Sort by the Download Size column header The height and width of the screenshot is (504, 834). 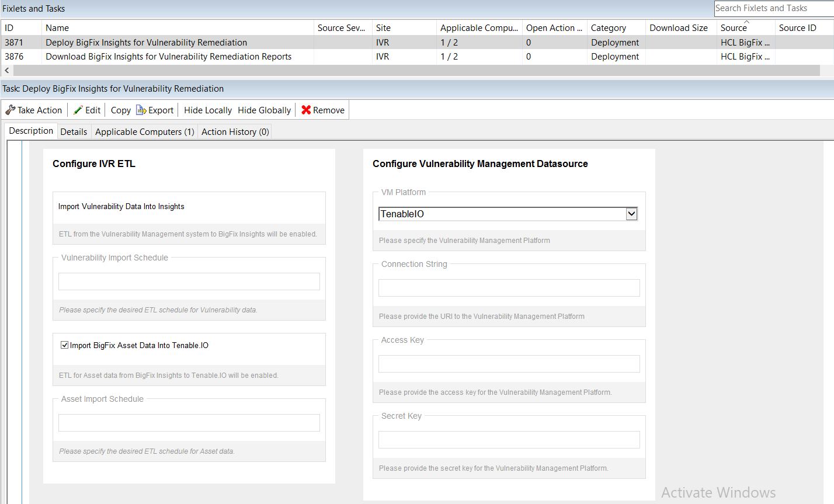(681, 28)
